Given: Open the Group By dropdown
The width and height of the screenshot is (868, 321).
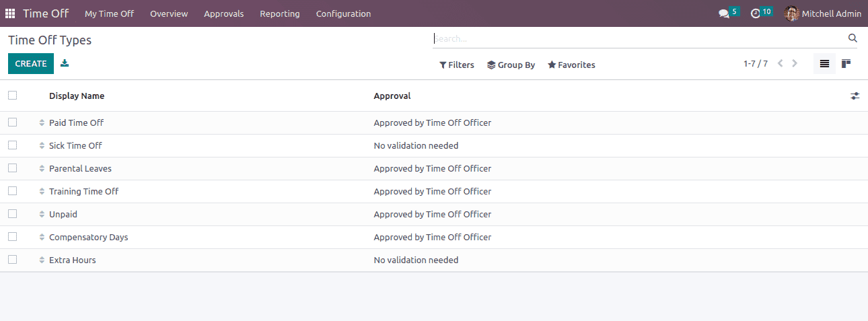Looking at the screenshot, I should (x=511, y=65).
